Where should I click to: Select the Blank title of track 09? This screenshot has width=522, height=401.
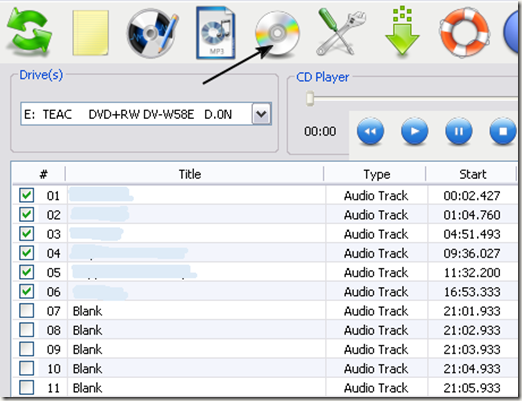(x=87, y=349)
